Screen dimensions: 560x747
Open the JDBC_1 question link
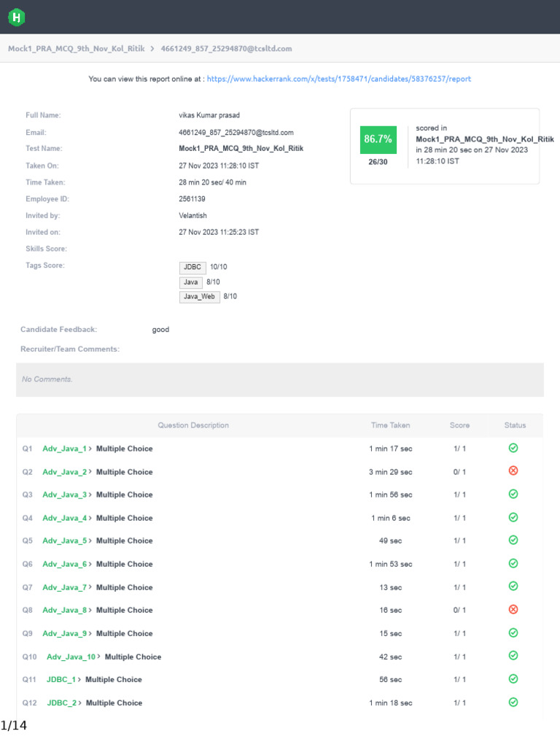pyautogui.click(x=61, y=679)
